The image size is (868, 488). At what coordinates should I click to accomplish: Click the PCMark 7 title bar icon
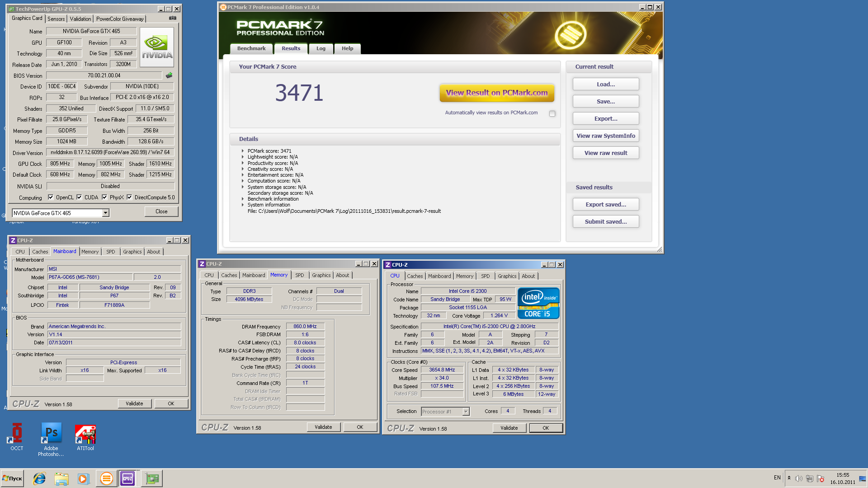click(x=223, y=7)
